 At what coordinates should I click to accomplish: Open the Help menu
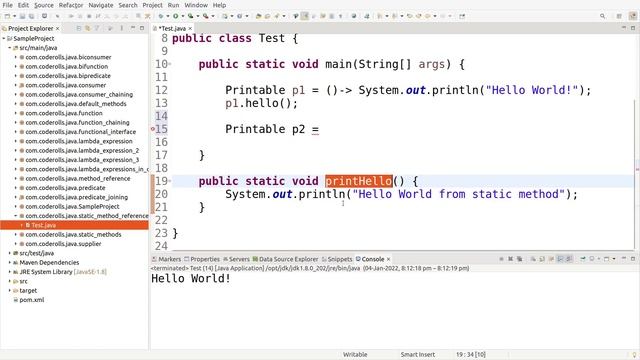pos(219,5)
